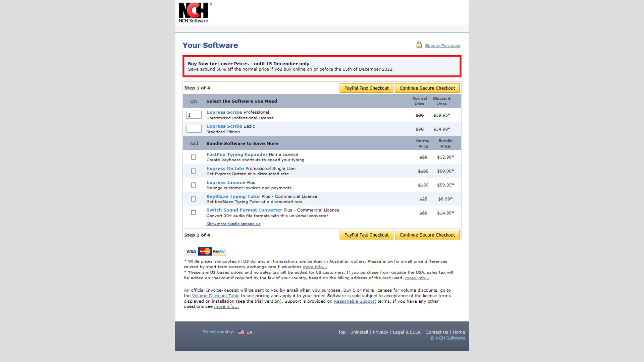
Task: Open the Secure Purchase link
Action: click(442, 46)
